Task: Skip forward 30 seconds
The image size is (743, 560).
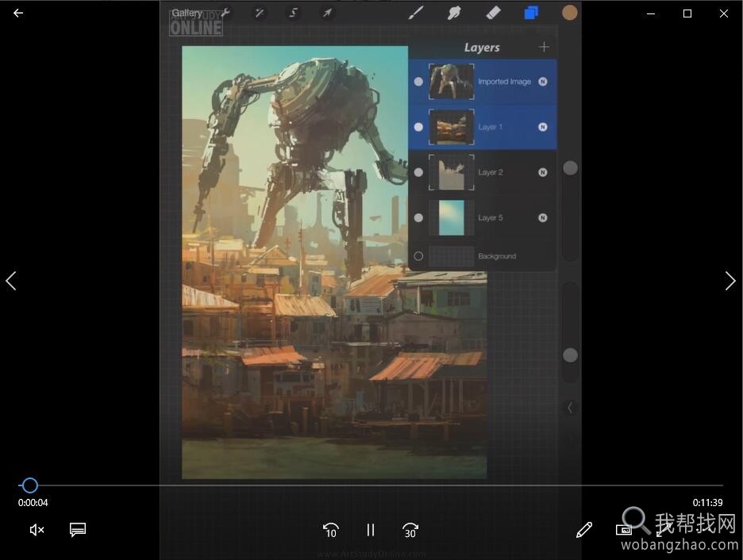Action: coord(410,530)
